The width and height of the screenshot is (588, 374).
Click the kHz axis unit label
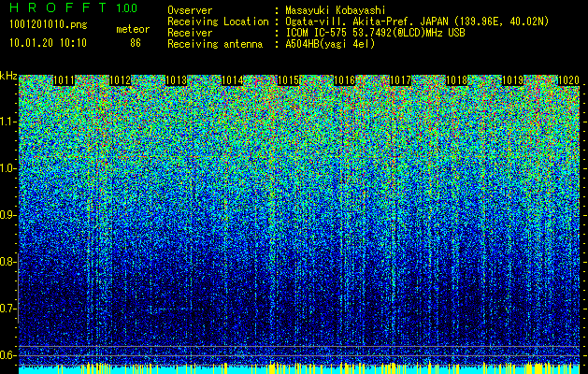pyautogui.click(x=8, y=76)
